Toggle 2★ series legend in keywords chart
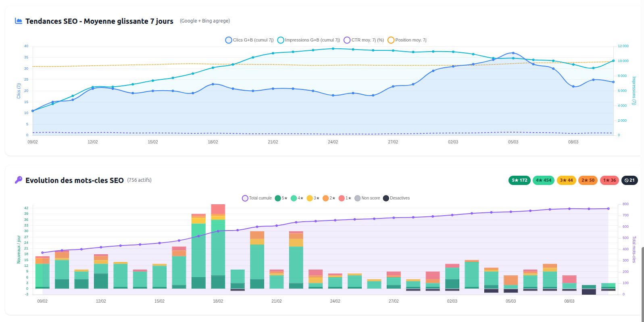Viewport: 644px width, 322px height. pos(329,198)
